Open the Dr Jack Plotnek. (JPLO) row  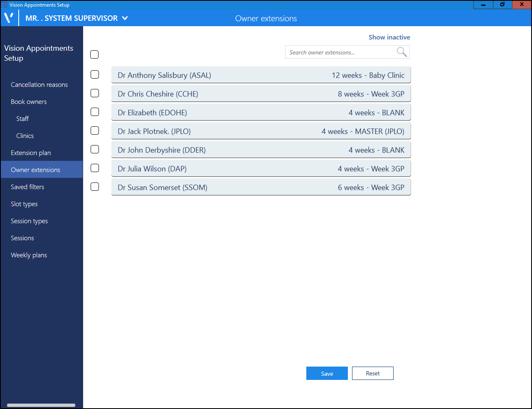[x=261, y=131]
